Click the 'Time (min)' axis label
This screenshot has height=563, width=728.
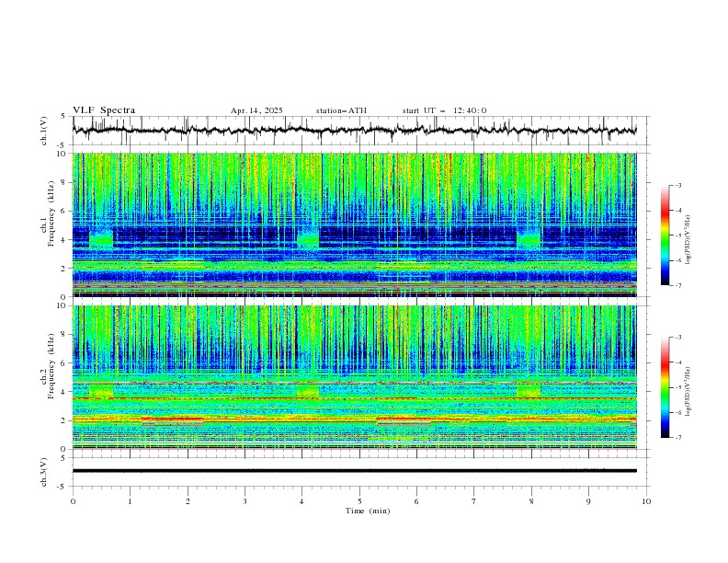(x=368, y=511)
